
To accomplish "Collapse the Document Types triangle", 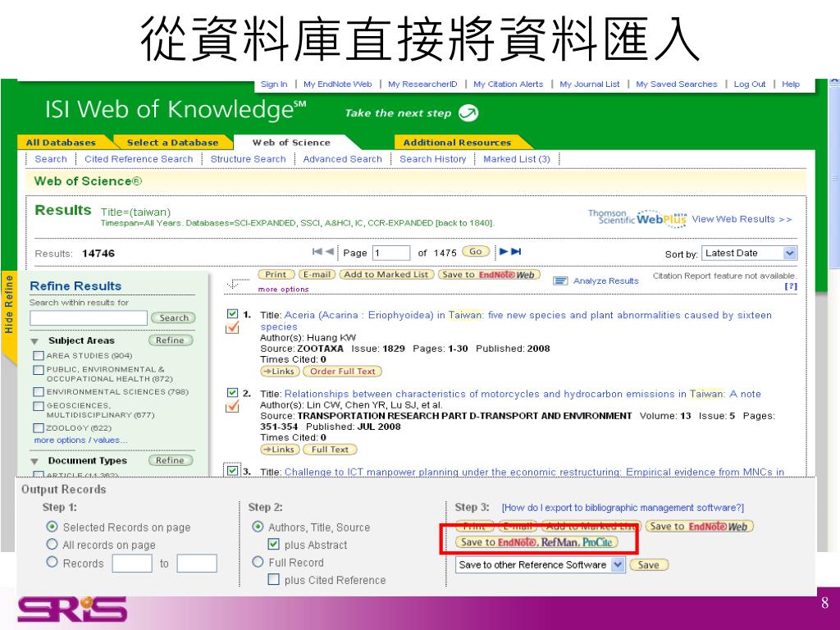I will [x=34, y=461].
